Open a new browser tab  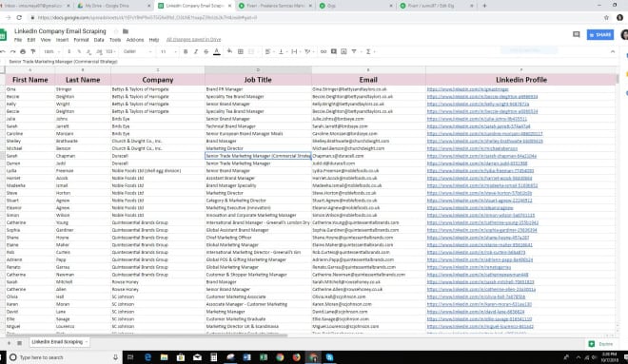click(x=484, y=6)
